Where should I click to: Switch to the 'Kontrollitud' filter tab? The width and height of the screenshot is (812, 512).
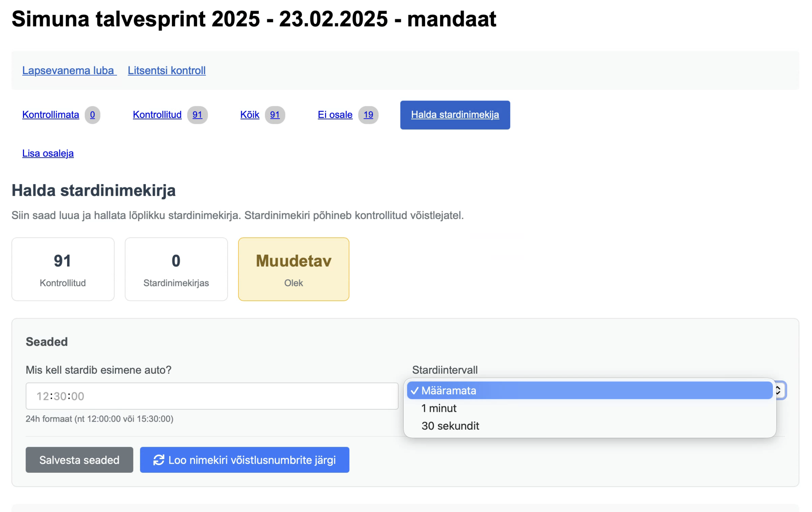click(x=157, y=115)
